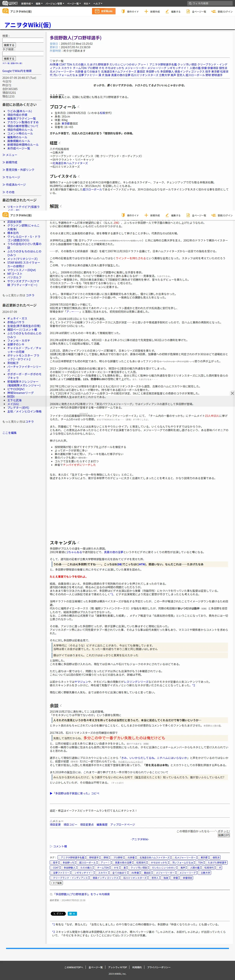
Task: Open ギュネイ・ガス recently updated link
Action: (17, 318)
